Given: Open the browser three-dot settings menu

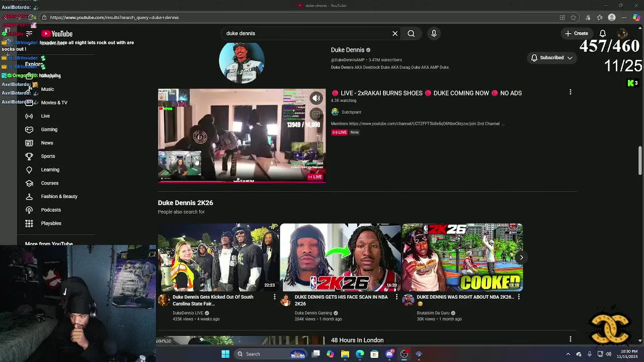Looking at the screenshot, I should point(624,18).
